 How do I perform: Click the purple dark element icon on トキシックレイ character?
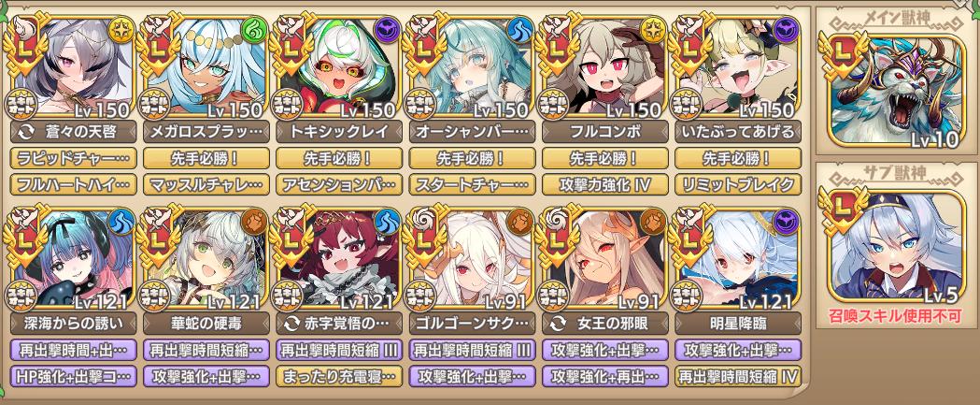click(x=387, y=29)
